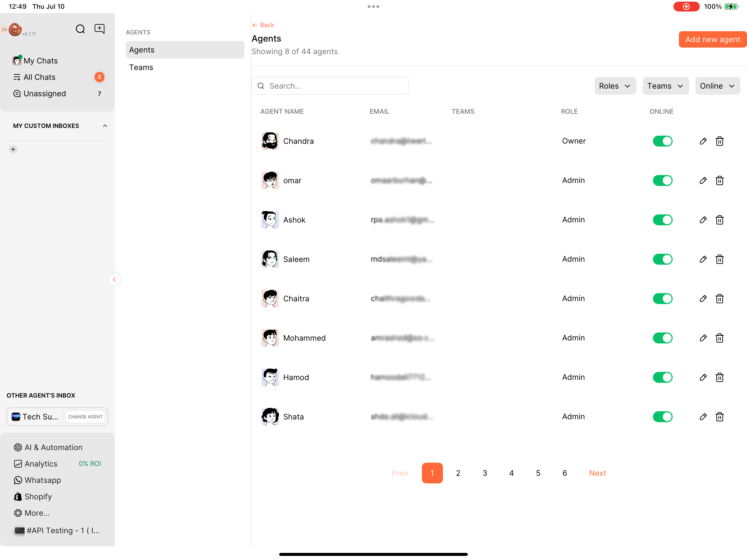747x560 pixels.
Task: Toggle Mohammed's online status switch
Action: 662,338
